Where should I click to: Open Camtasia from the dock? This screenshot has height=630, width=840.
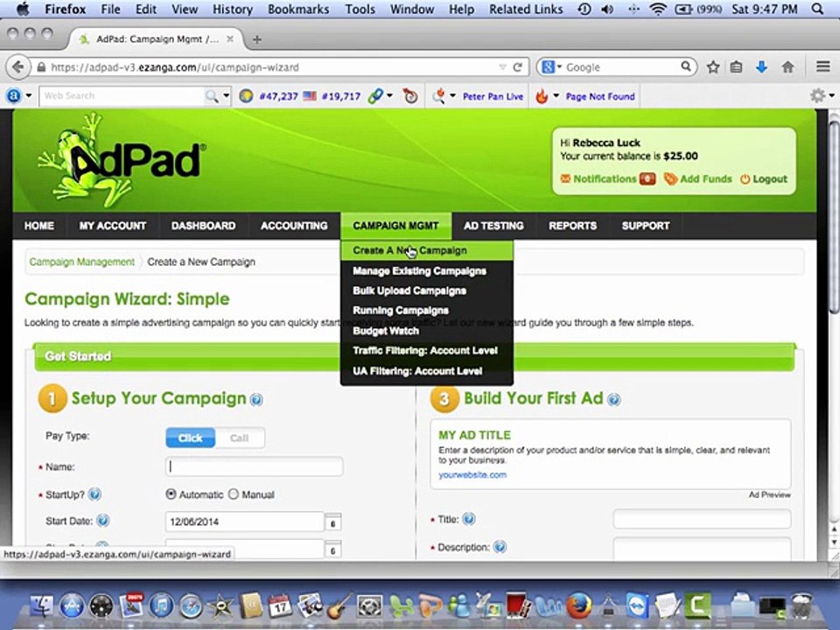pyautogui.click(x=697, y=605)
